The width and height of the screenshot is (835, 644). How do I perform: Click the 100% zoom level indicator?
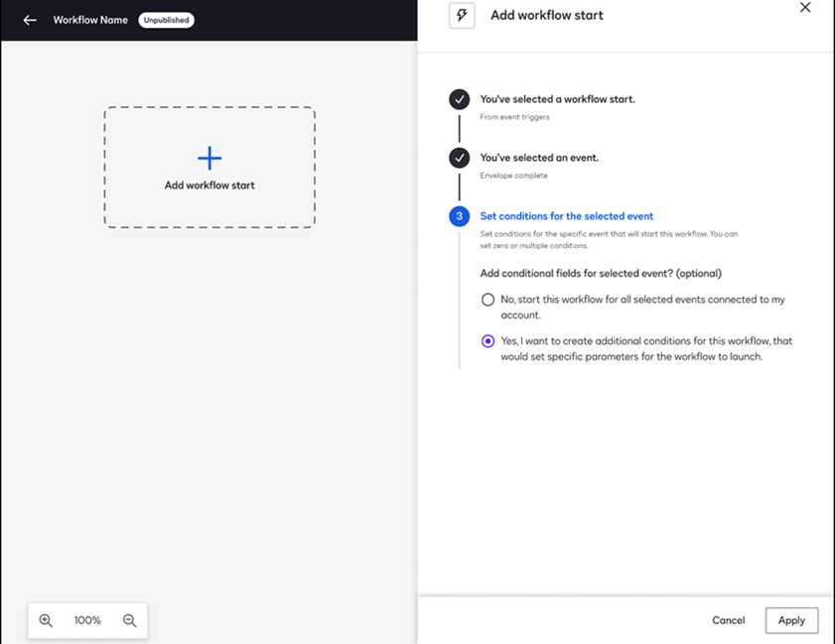(x=86, y=619)
